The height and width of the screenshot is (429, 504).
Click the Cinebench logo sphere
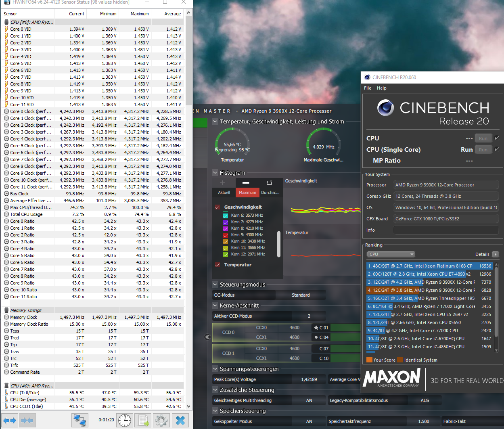coord(385,108)
